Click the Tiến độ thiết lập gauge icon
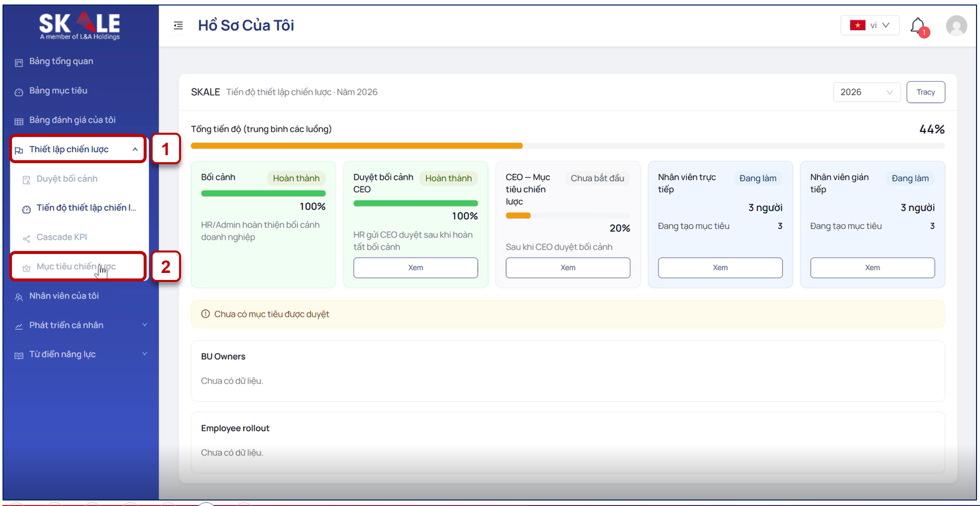 (26, 209)
